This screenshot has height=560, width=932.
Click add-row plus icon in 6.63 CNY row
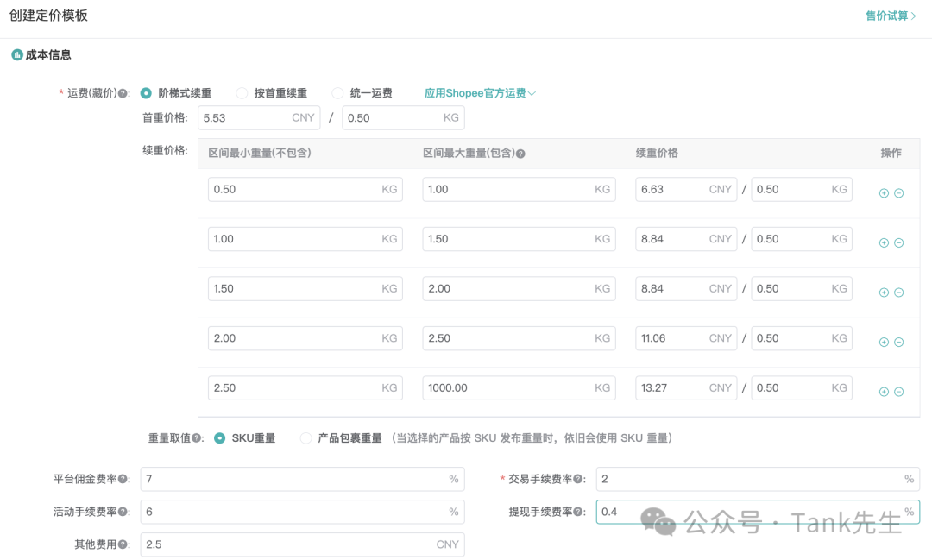[884, 193]
